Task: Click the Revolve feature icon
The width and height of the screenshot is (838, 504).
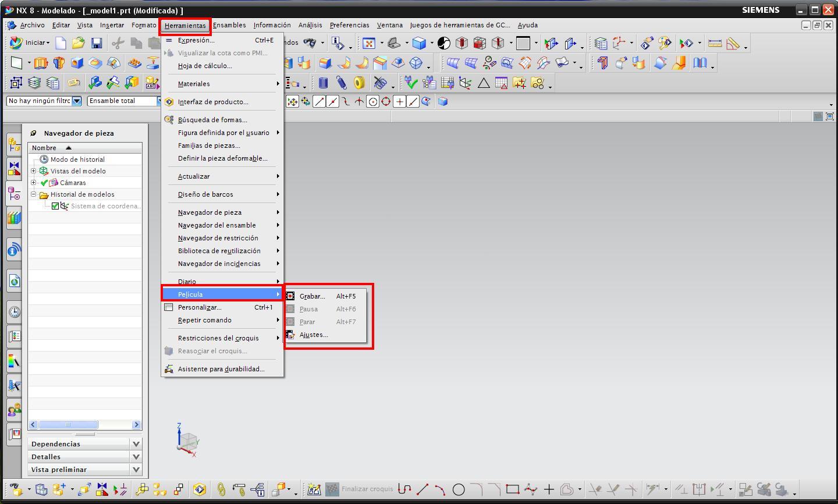Action: [58, 63]
